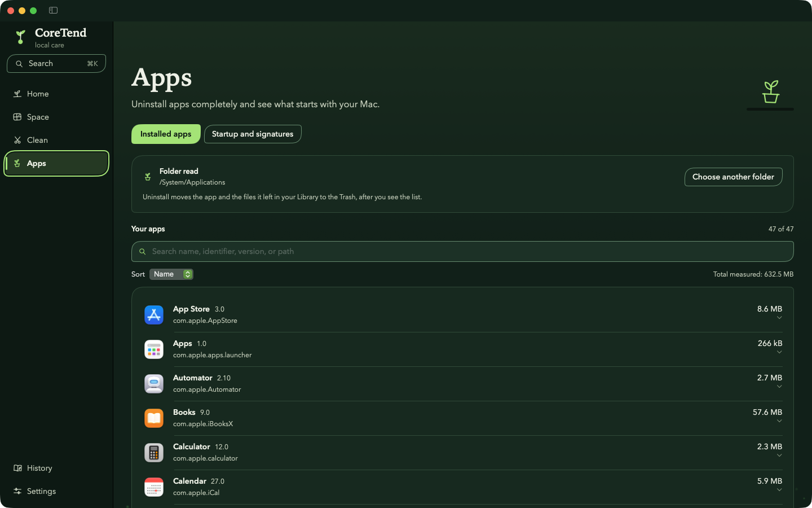Focus the app search name field

tap(462, 251)
